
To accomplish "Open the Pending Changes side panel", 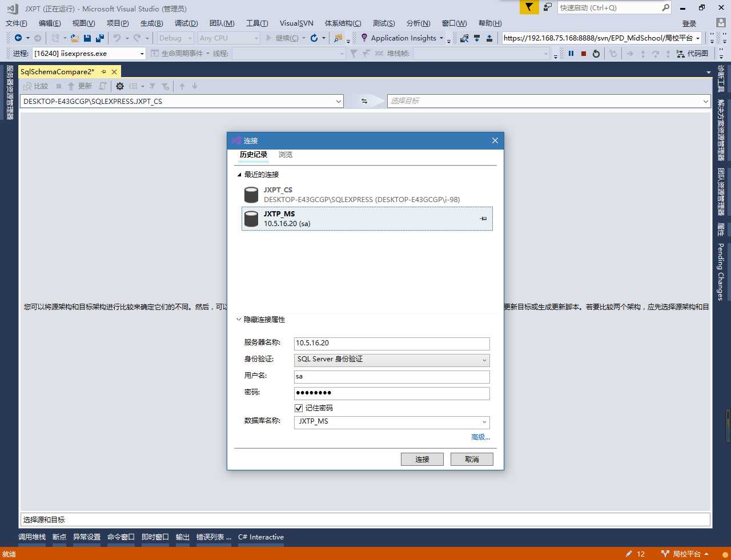I will click(x=721, y=272).
